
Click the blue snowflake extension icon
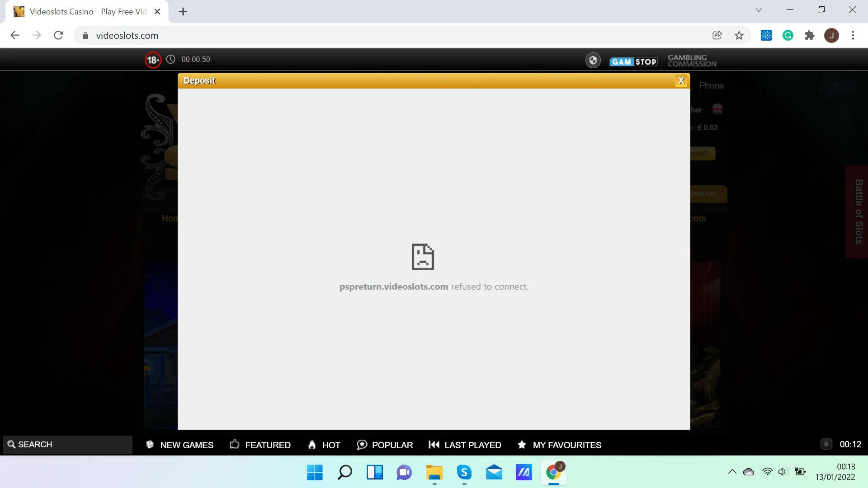(766, 35)
